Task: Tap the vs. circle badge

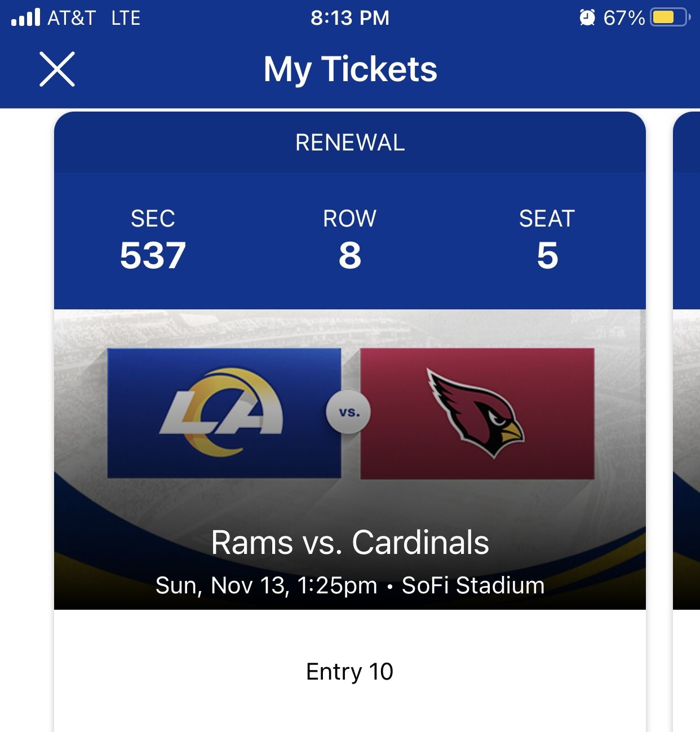Action: [x=349, y=412]
